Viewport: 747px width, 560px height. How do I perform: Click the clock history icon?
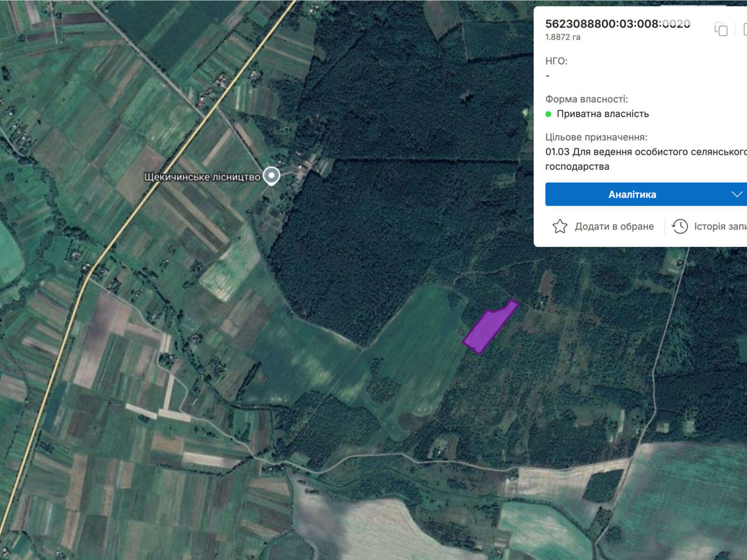pyautogui.click(x=680, y=226)
